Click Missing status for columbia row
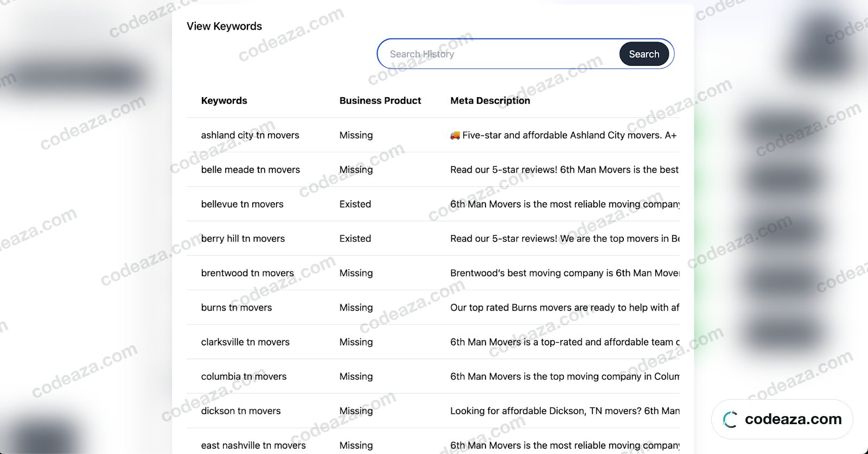 356,376
